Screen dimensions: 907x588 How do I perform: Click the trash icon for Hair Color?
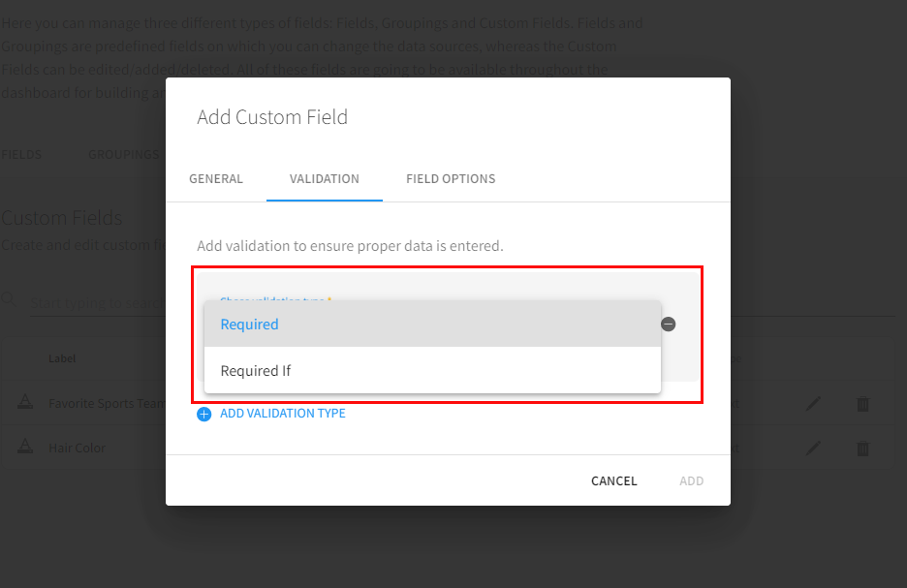[x=862, y=449]
